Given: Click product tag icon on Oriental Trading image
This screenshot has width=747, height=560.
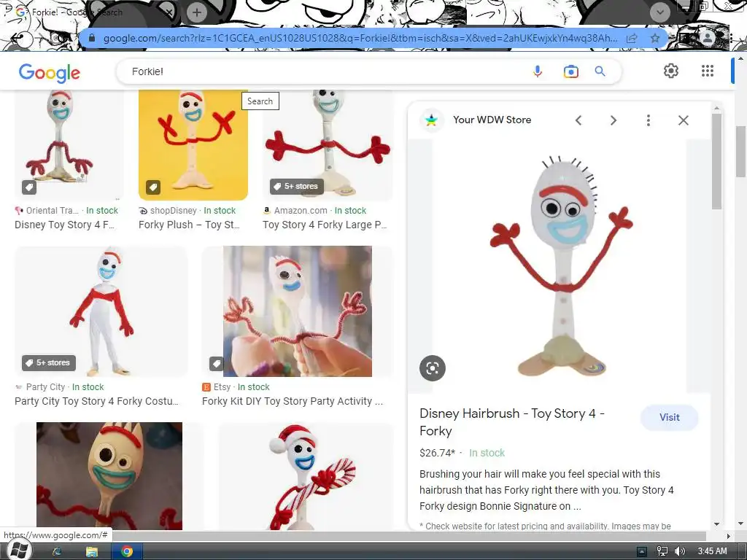Looking at the screenshot, I should 29,187.
